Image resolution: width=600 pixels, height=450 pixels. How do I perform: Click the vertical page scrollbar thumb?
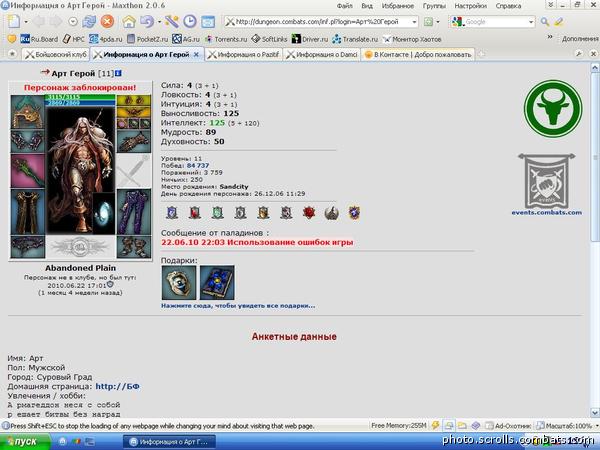[x=595, y=158]
